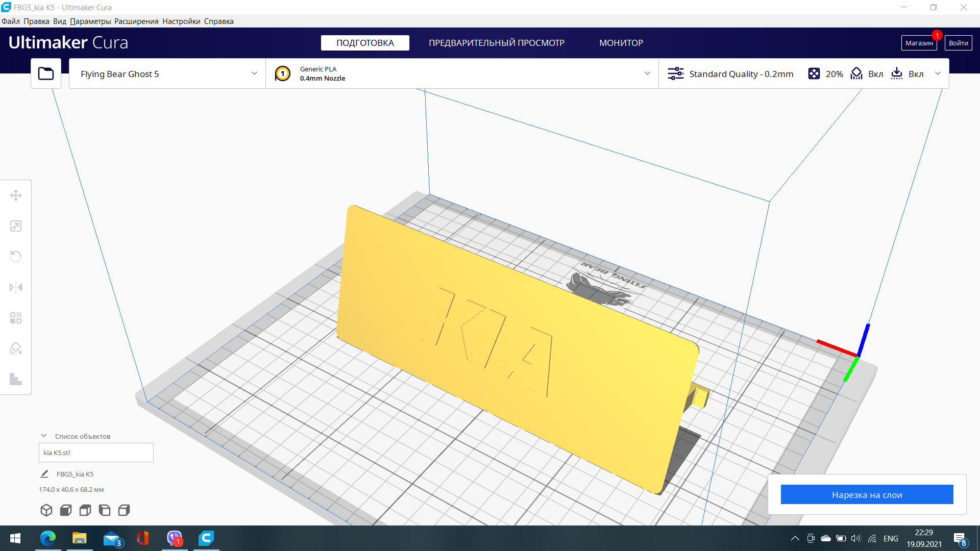Screen dimensions: 980x551
Task: Click the Нарезка на слои button
Action: coord(867,494)
